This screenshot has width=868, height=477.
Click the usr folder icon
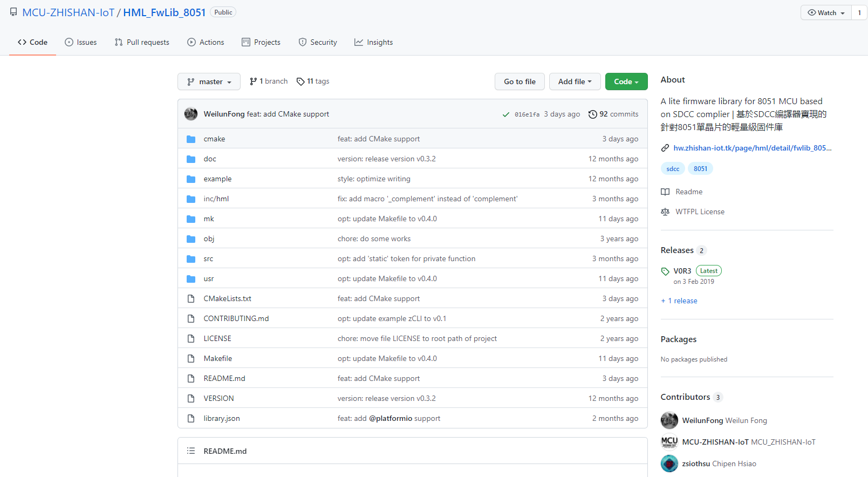coord(191,279)
